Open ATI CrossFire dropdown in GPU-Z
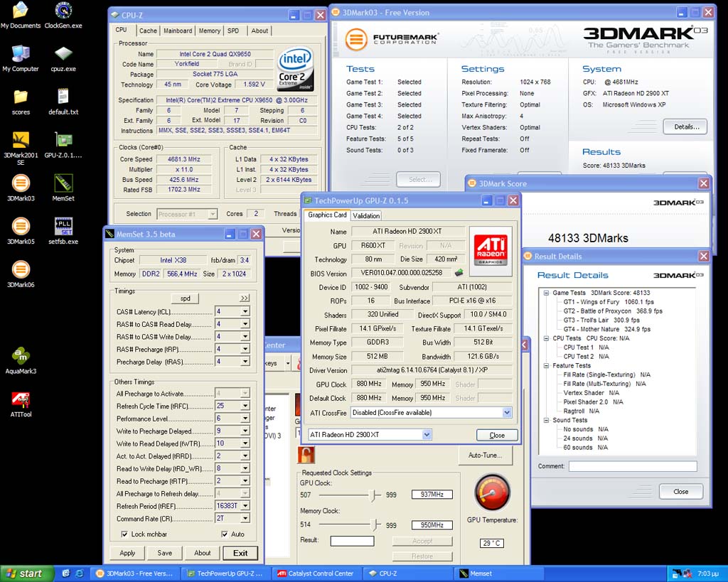728x582 pixels. coord(507,413)
